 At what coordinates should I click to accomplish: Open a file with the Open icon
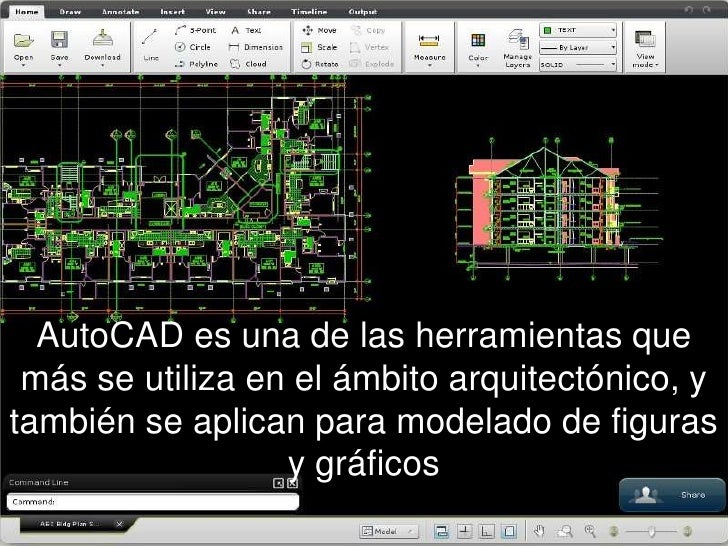(23, 41)
